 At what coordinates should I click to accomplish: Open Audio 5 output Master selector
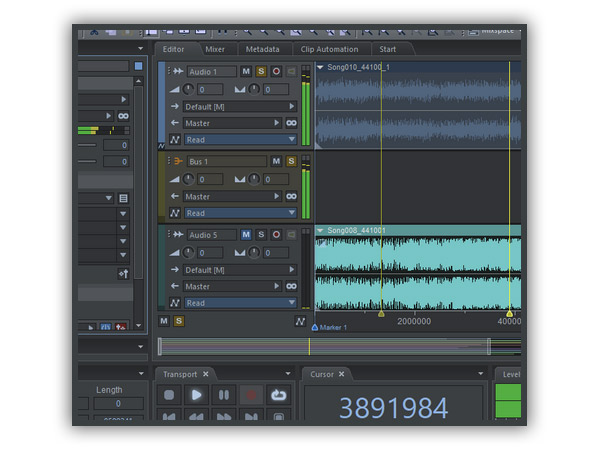pyautogui.click(x=232, y=287)
